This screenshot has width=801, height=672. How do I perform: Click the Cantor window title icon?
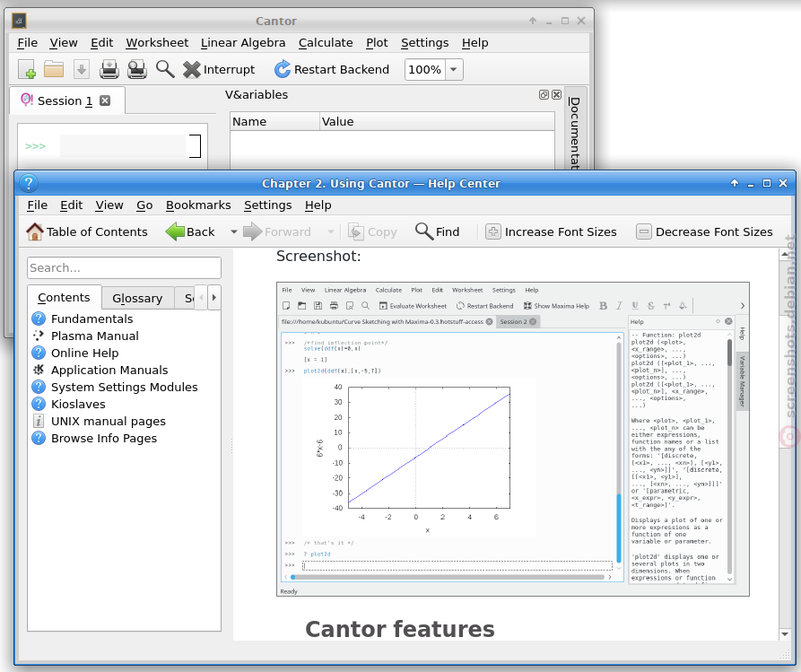point(19,21)
